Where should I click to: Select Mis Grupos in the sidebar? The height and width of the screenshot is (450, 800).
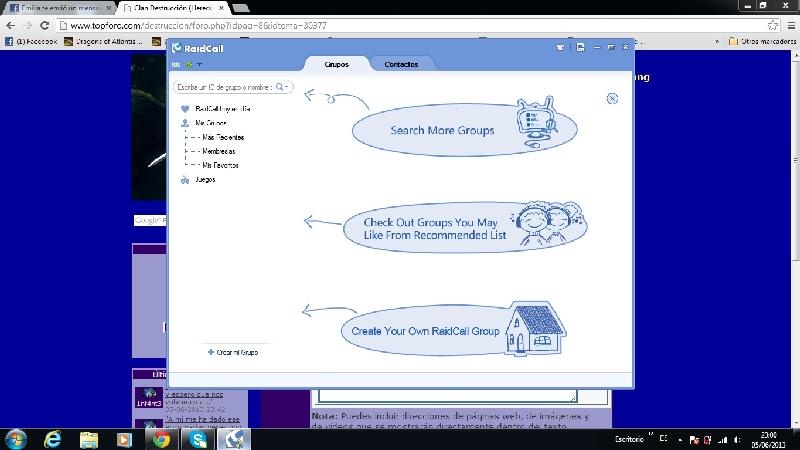click(211, 123)
